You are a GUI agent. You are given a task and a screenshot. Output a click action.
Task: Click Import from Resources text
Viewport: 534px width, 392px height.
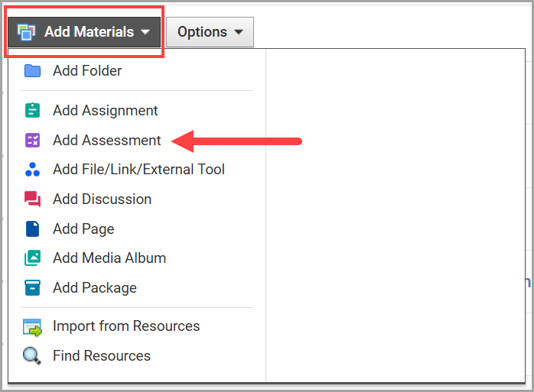(126, 326)
